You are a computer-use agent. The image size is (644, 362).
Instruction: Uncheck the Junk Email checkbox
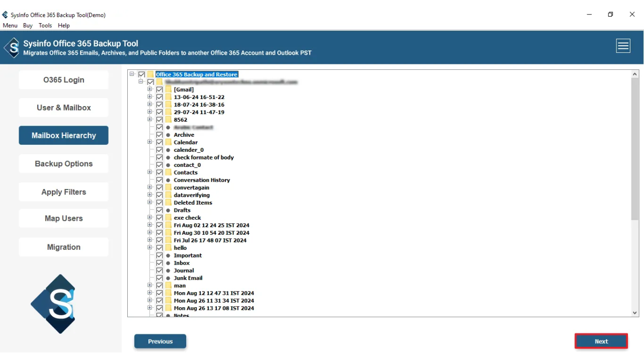pyautogui.click(x=159, y=278)
